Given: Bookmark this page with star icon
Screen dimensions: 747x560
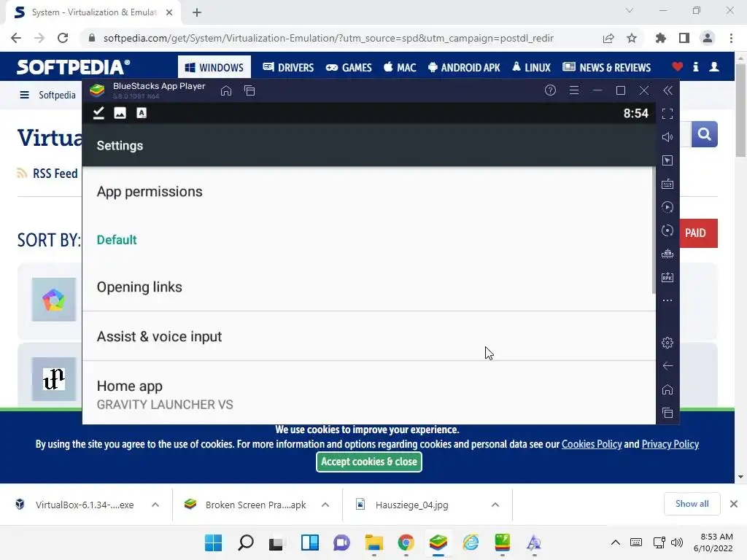Looking at the screenshot, I should (x=632, y=38).
